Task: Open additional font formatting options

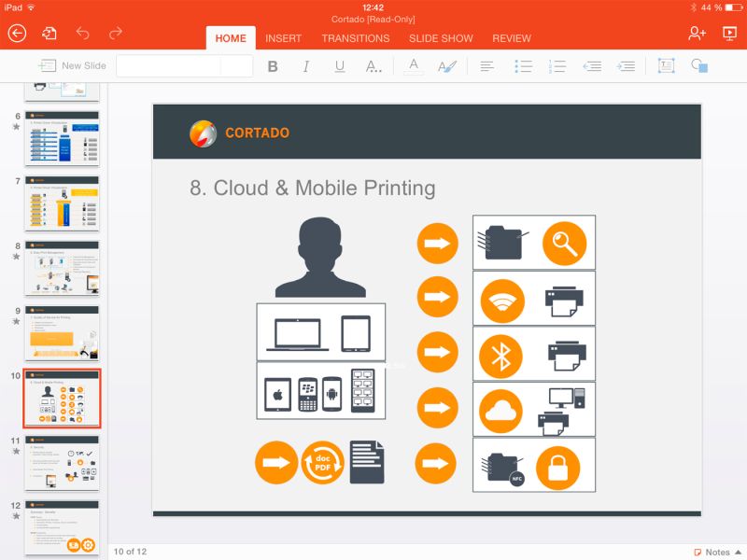Action: (373, 65)
